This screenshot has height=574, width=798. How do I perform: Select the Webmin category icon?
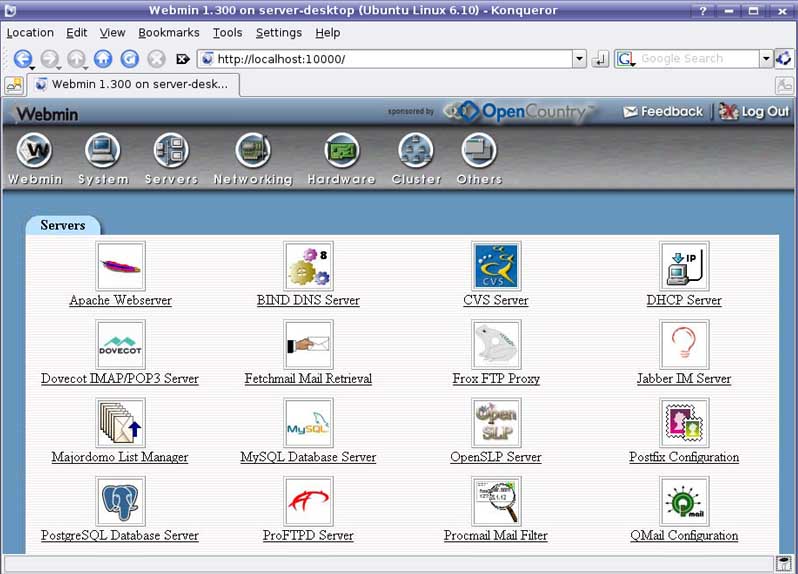click(34, 151)
